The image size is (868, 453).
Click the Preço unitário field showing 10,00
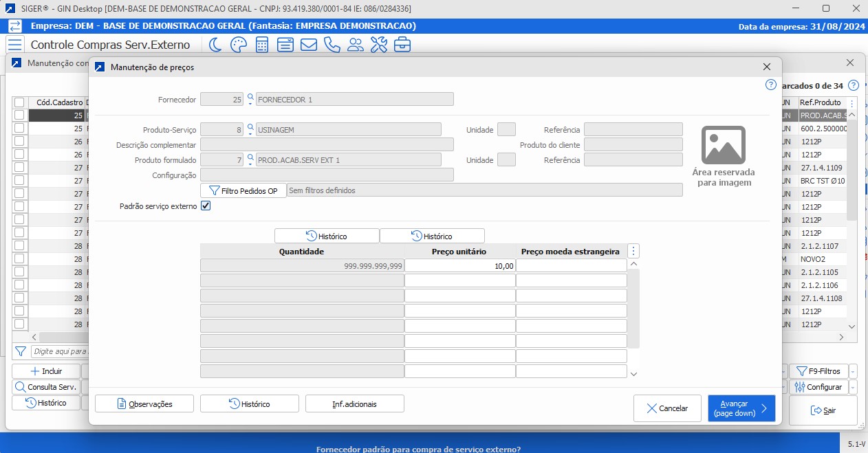click(x=460, y=265)
